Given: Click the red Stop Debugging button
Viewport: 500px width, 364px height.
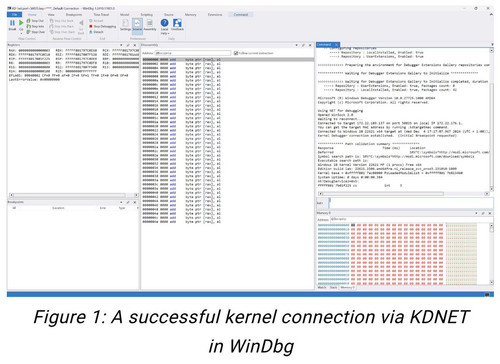Looking at the screenshot, I should coord(103,26).
